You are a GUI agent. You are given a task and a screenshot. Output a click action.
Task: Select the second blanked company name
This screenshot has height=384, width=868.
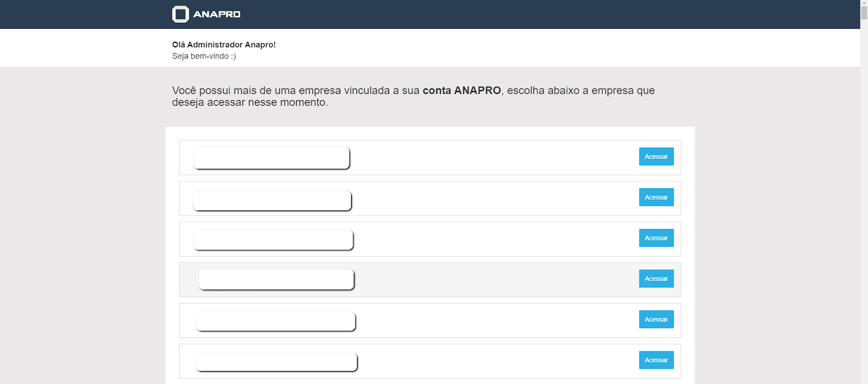272,201
